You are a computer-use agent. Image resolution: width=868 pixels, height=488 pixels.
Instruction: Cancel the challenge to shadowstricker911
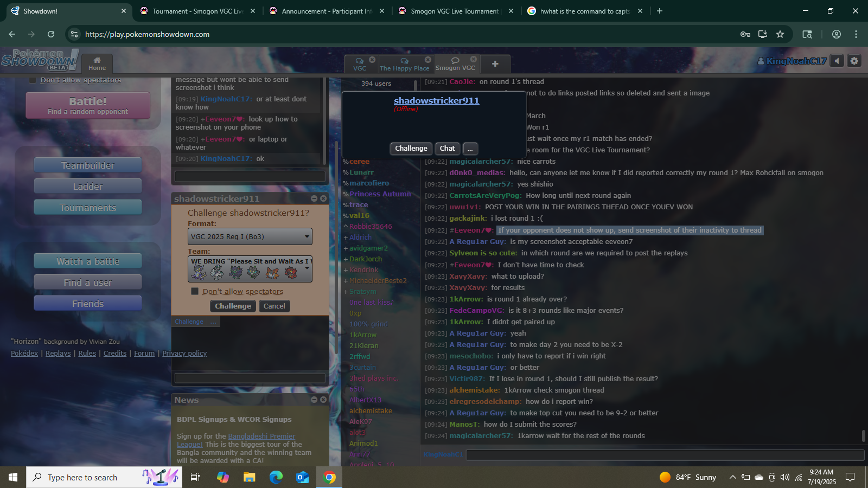point(274,306)
